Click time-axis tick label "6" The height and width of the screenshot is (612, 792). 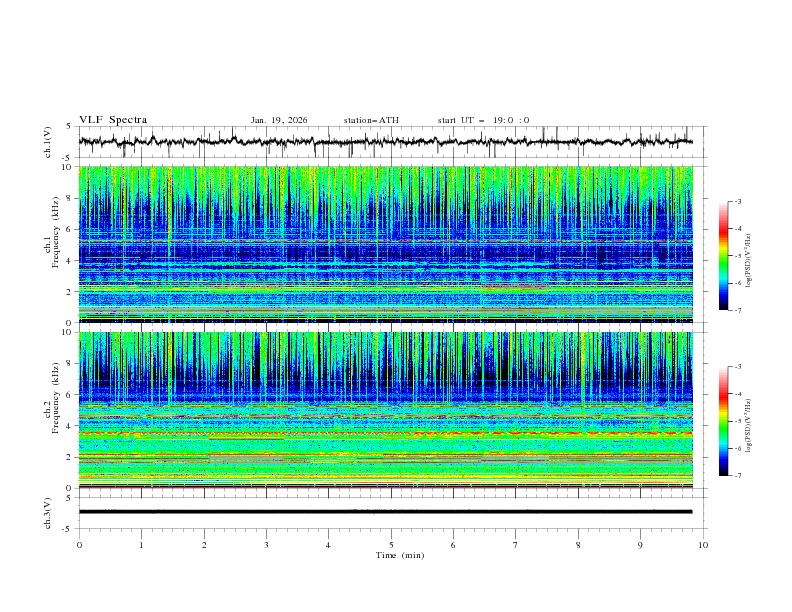point(453,545)
